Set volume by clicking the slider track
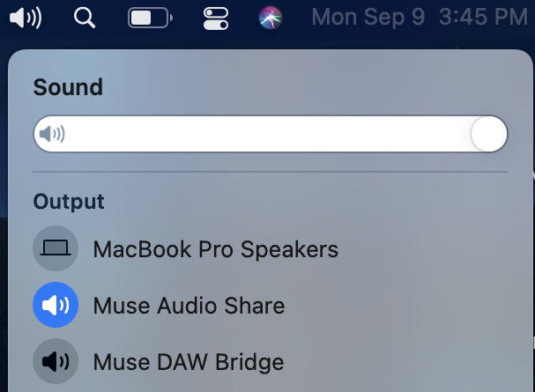The height and width of the screenshot is (392, 535). point(271,134)
